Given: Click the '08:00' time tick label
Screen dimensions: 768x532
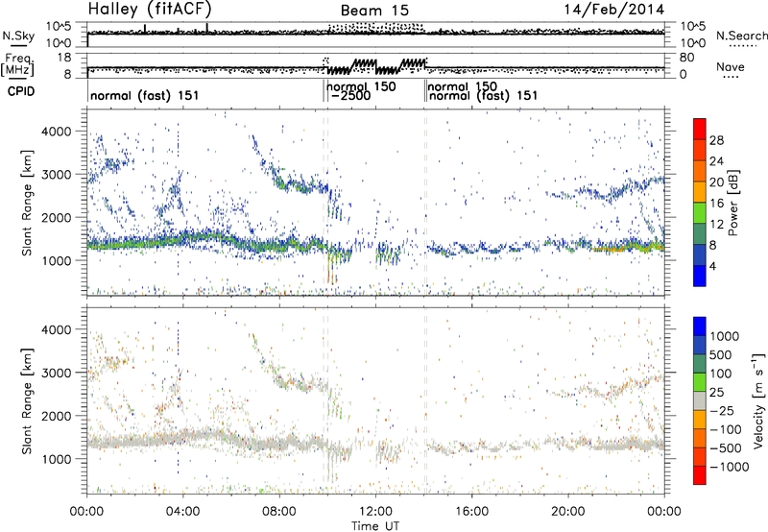Looking at the screenshot, I should click(279, 512).
